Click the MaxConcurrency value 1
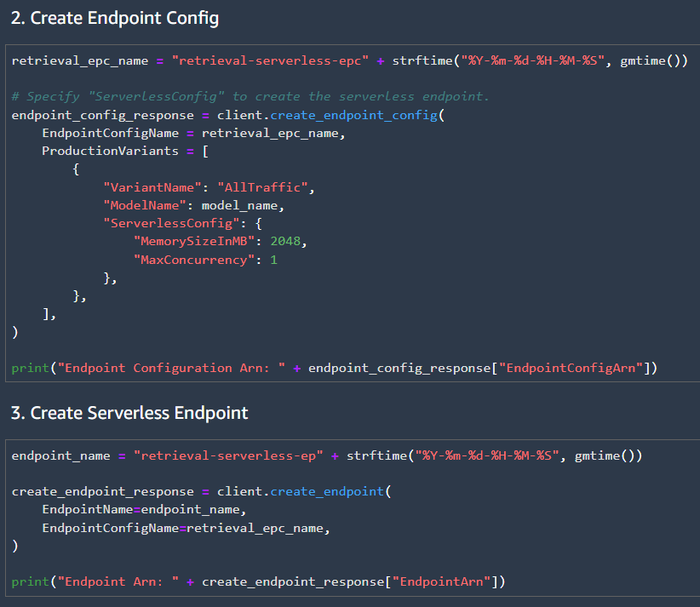 pyautogui.click(x=273, y=259)
